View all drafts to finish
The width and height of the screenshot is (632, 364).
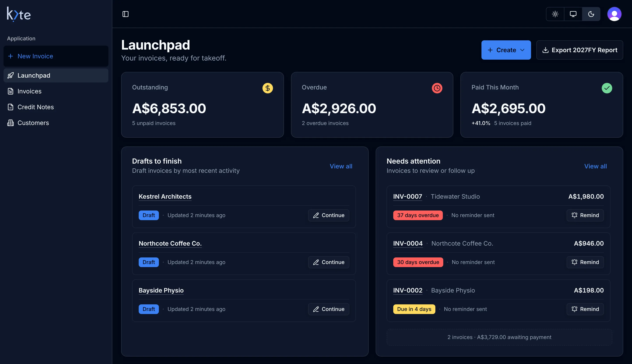pyautogui.click(x=341, y=166)
